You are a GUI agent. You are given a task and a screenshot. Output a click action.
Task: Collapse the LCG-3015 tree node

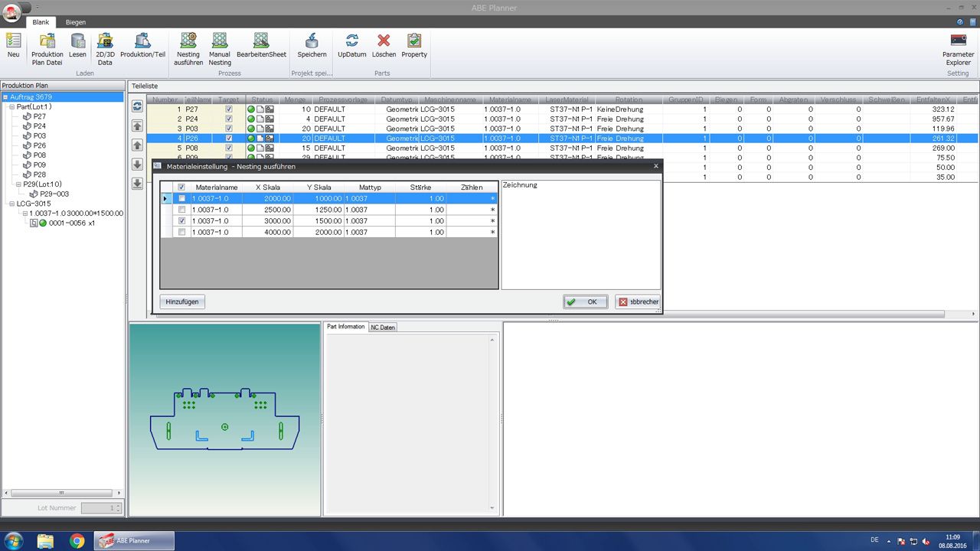click(12, 204)
